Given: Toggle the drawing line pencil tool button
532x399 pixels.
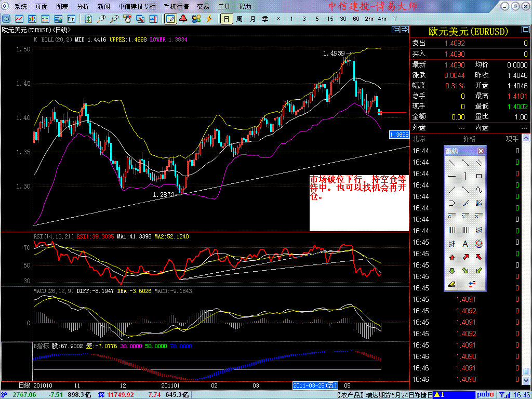Looking at the screenshot, I should coord(170,19).
